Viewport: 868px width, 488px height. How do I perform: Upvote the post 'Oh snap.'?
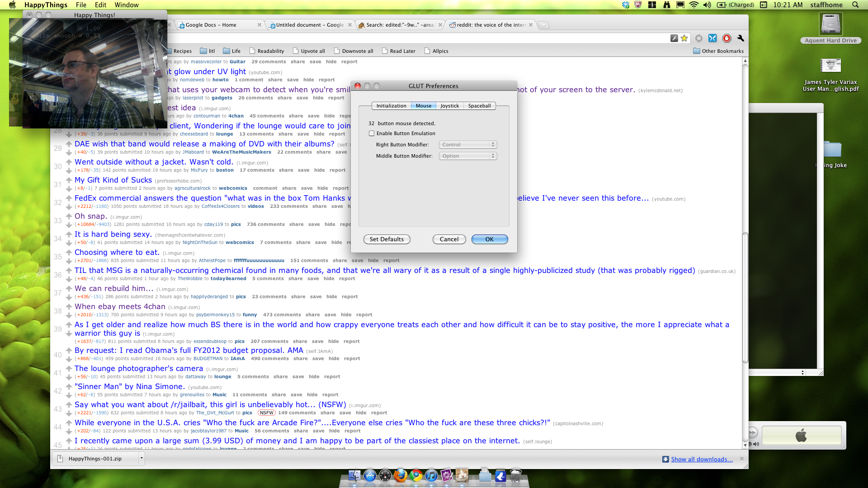[69, 216]
